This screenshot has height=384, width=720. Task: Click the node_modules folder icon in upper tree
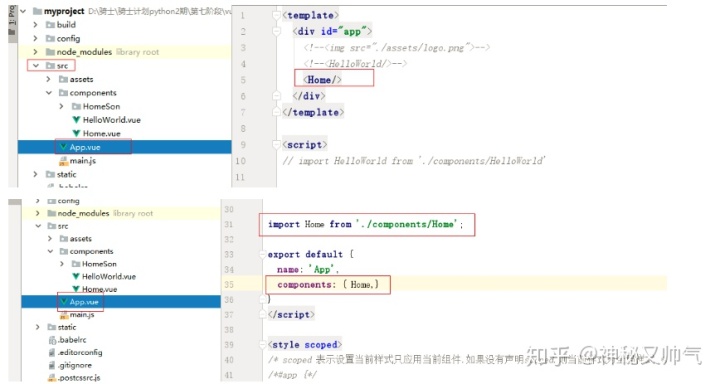(x=50, y=52)
